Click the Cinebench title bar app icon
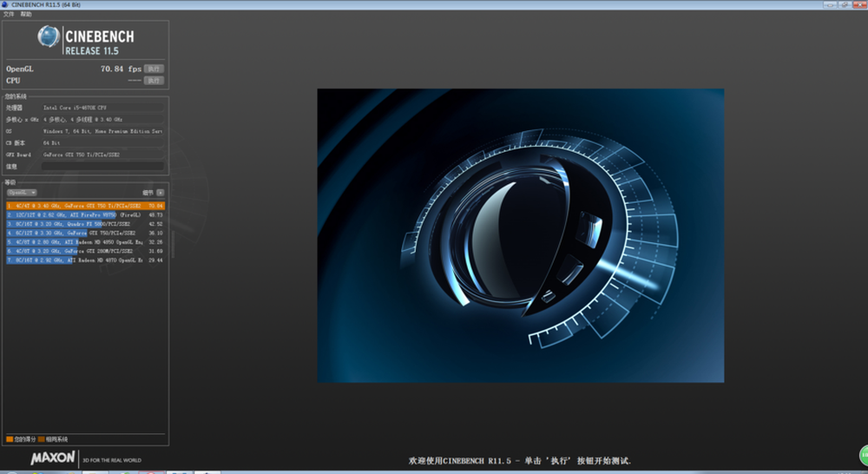868x474 pixels. 5,4
